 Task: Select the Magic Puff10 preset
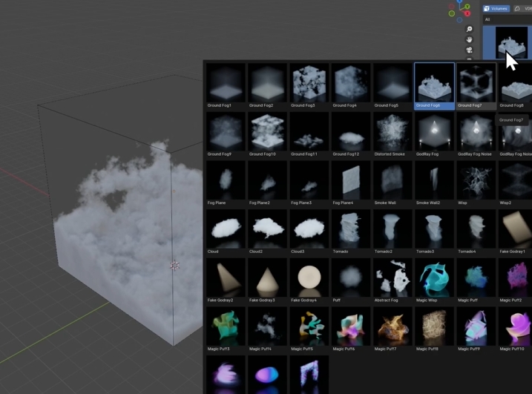(x=515, y=329)
